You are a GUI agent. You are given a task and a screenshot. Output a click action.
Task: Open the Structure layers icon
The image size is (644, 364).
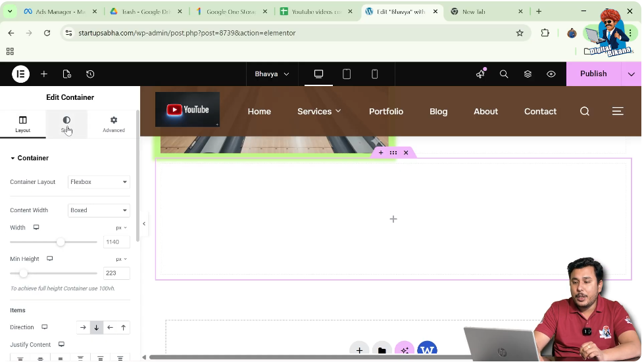pyautogui.click(x=528, y=74)
